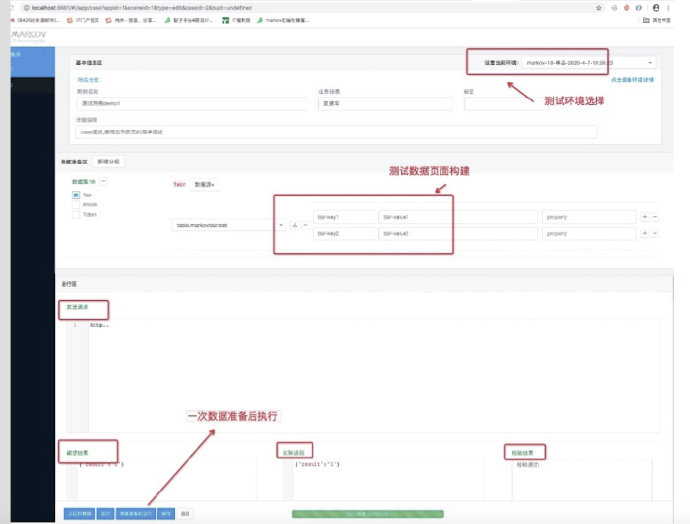The height and width of the screenshot is (524, 690).
Task: Click the tair-key2 field
Action: click(x=345, y=234)
